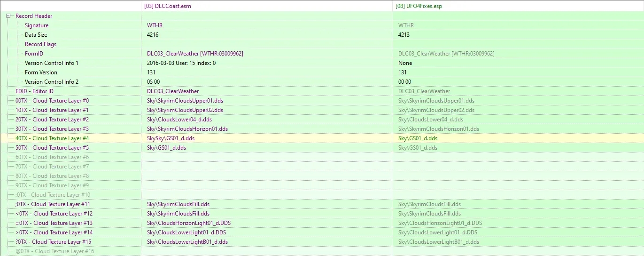Select the Signature row label
Screen dimensions: 644x256
pos(37,25)
